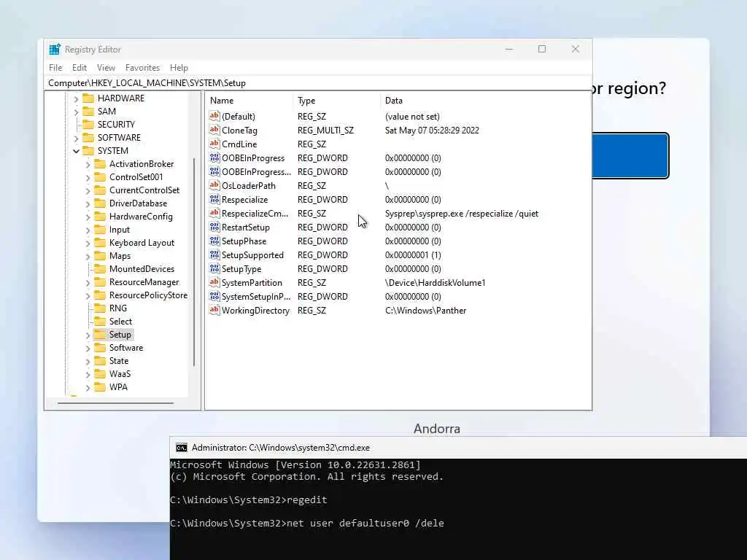
Task: Expand the WaaS key node
Action: click(x=88, y=375)
